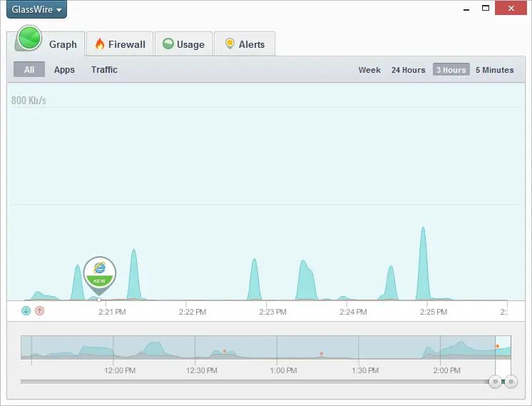Click the yellow Alerts pin icon

[x=230, y=44]
